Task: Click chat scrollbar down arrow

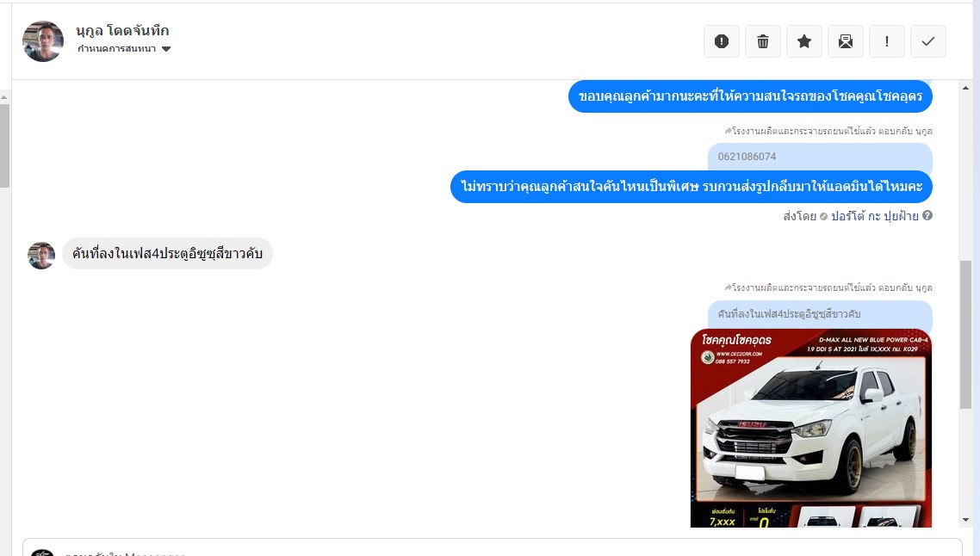Action: coord(965,520)
